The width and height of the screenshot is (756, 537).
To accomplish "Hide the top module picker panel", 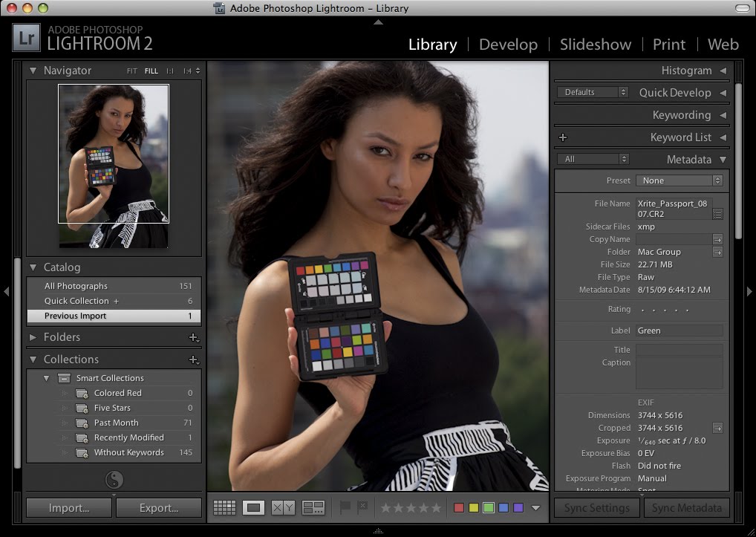I will [378, 22].
